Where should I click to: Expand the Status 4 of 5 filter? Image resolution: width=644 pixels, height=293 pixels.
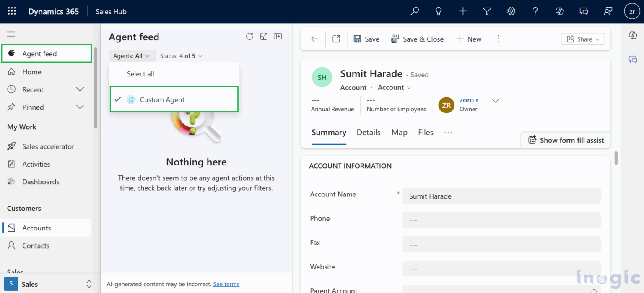coord(181,55)
